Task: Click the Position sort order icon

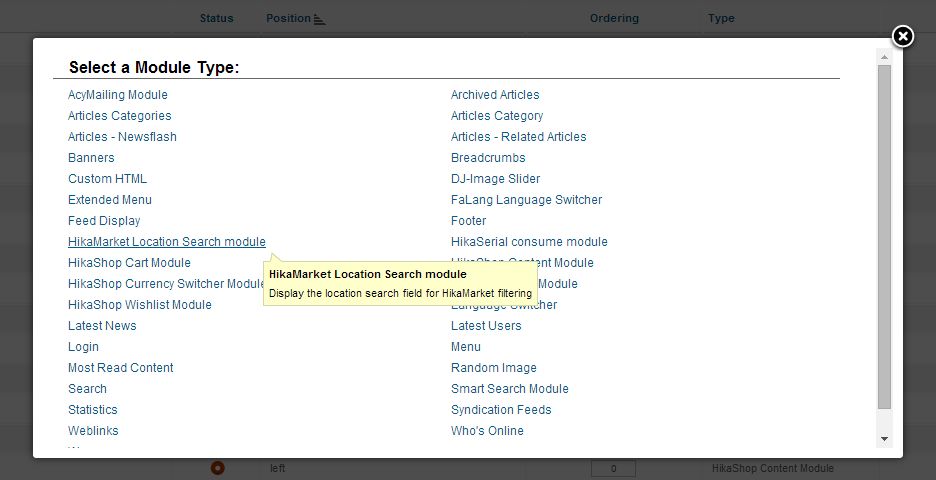Action: tap(320, 19)
